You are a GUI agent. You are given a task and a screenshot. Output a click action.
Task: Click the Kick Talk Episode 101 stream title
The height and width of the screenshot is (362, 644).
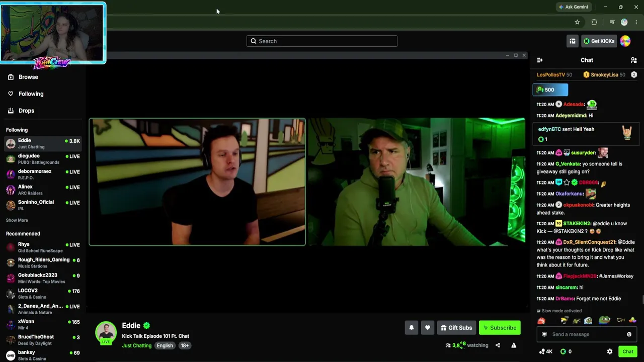[x=155, y=336]
